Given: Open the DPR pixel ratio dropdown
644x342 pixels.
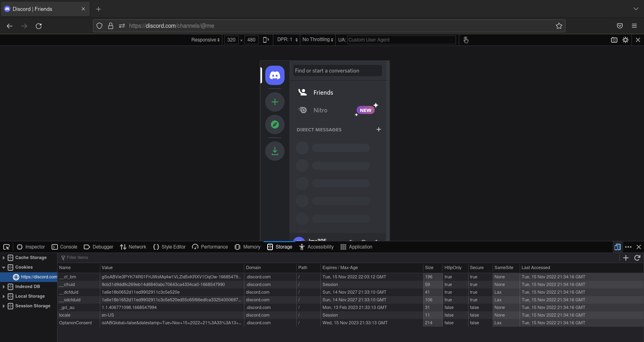Looking at the screenshot, I should [287, 40].
